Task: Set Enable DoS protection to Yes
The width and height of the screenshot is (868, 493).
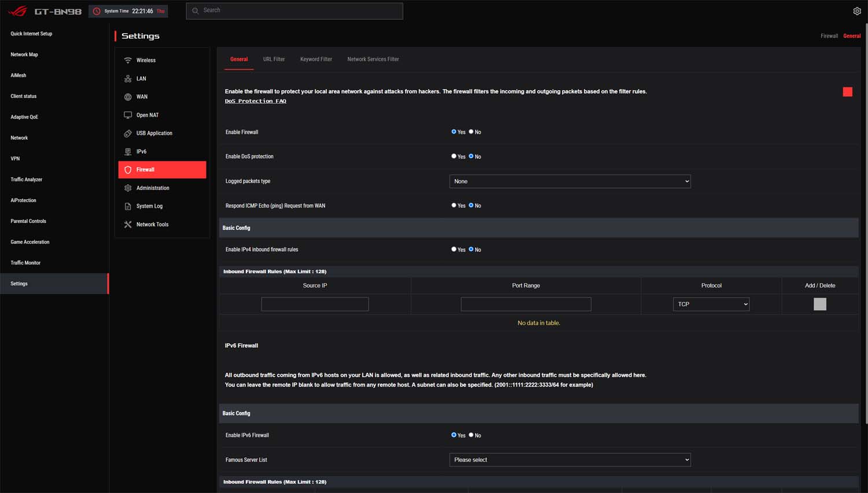Action: 454,156
